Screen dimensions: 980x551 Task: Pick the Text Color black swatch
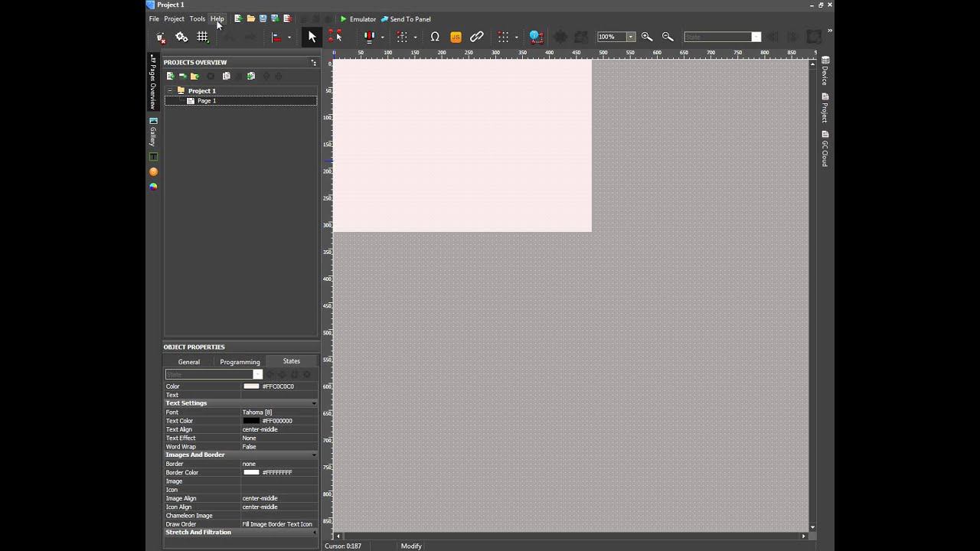pyautogui.click(x=251, y=421)
